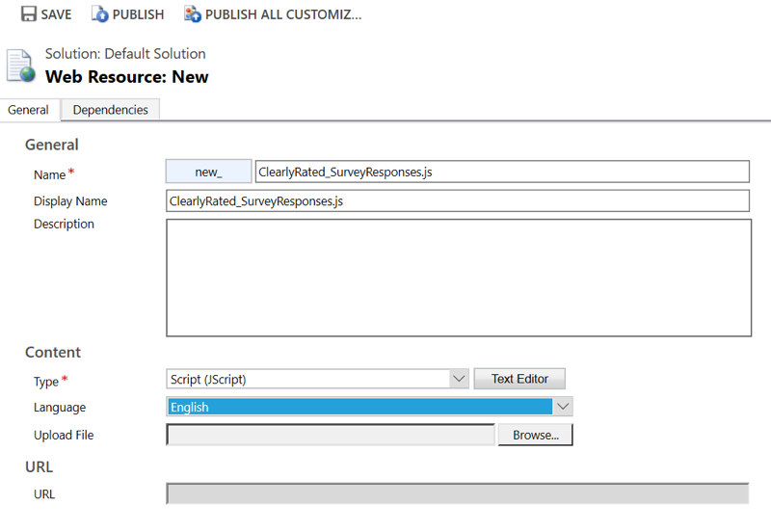Image resolution: width=771 pixels, height=532 pixels.
Task: Click the Browse... button
Action: (x=536, y=435)
